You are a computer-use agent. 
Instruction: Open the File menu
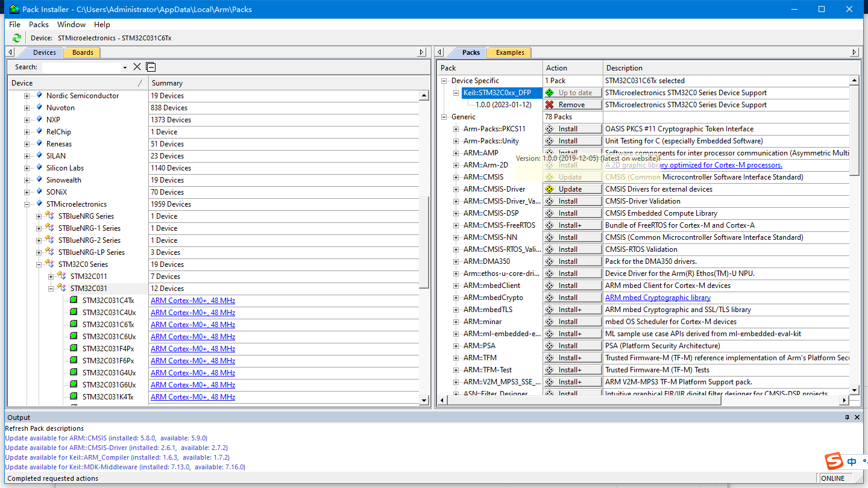click(x=15, y=24)
